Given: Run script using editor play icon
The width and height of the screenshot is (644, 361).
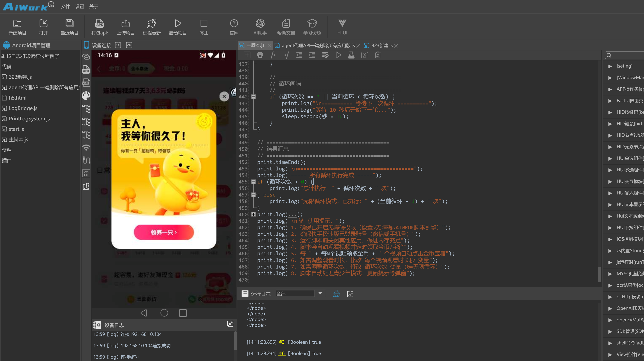Looking at the screenshot, I should click(338, 55).
